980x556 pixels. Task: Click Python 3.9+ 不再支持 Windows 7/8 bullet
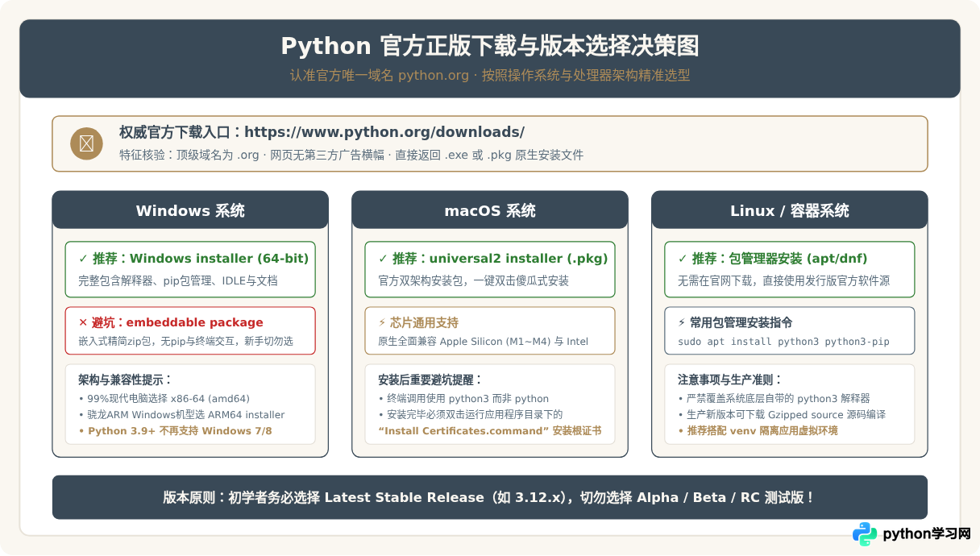coord(175,430)
